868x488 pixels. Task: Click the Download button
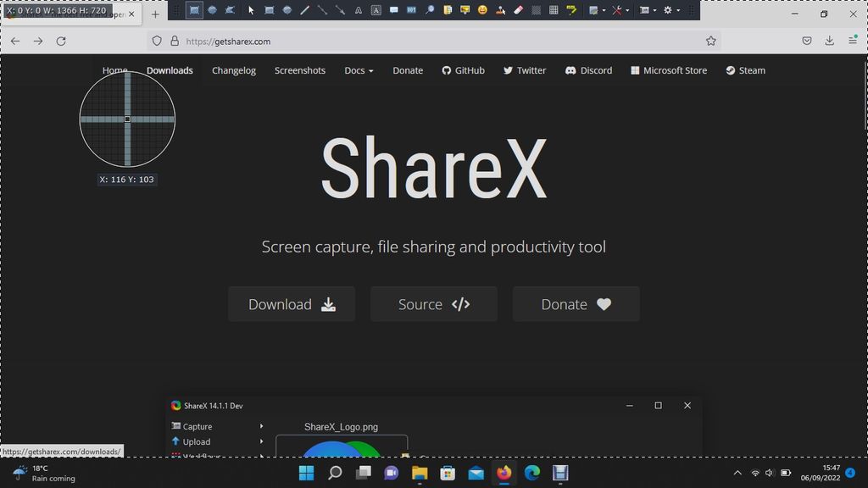[292, 304]
